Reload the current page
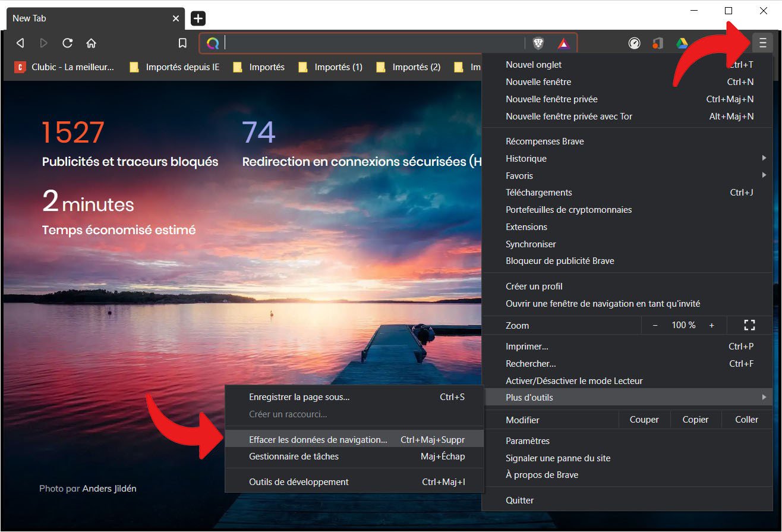 pyautogui.click(x=67, y=43)
